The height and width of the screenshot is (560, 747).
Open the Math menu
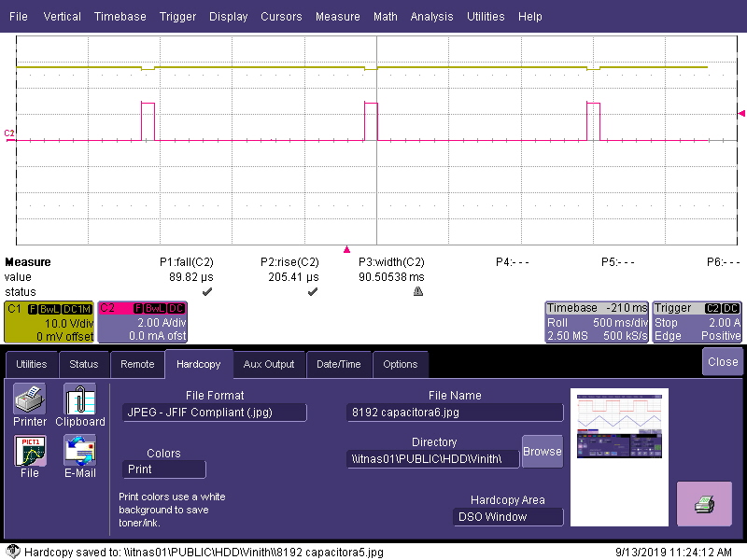point(386,17)
